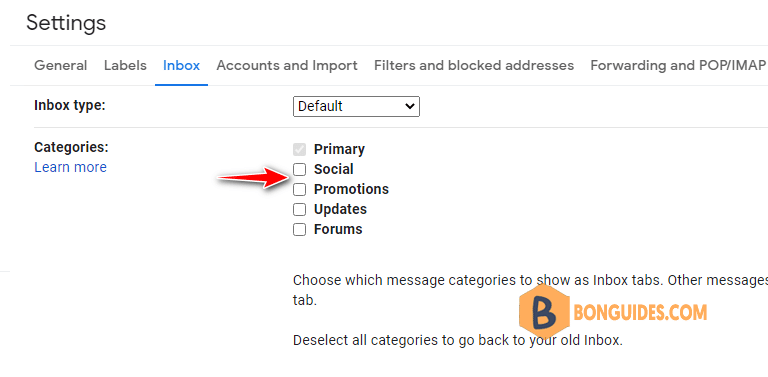
Task: Click the Inbox type: label
Action: click(70, 105)
